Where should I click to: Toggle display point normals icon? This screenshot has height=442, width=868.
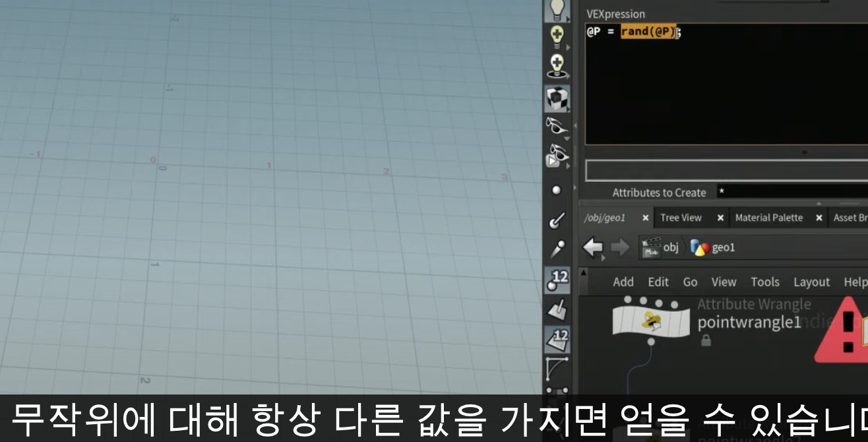coord(557,220)
